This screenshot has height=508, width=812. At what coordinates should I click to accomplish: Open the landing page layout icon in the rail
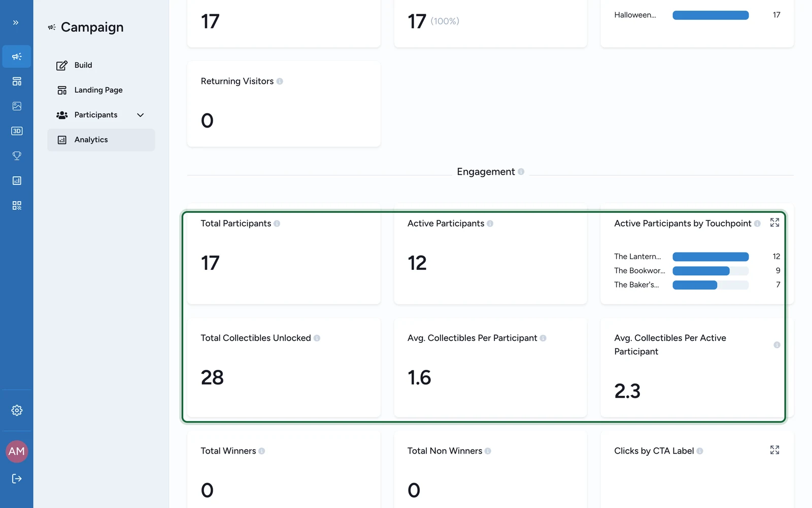[17, 81]
